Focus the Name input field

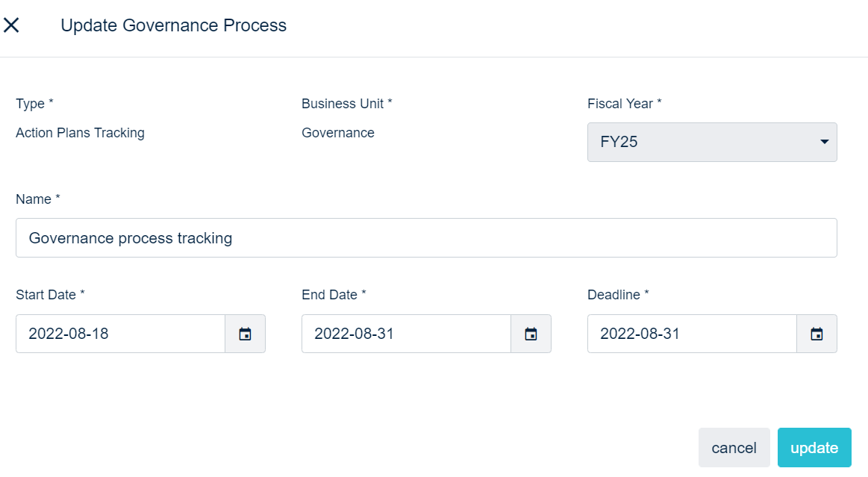425,238
